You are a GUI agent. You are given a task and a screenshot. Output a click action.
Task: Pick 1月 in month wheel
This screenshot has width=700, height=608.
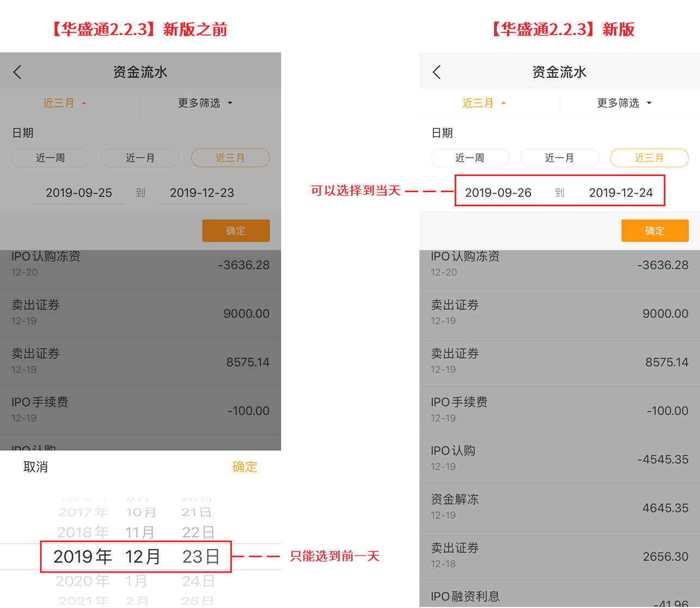point(137,581)
